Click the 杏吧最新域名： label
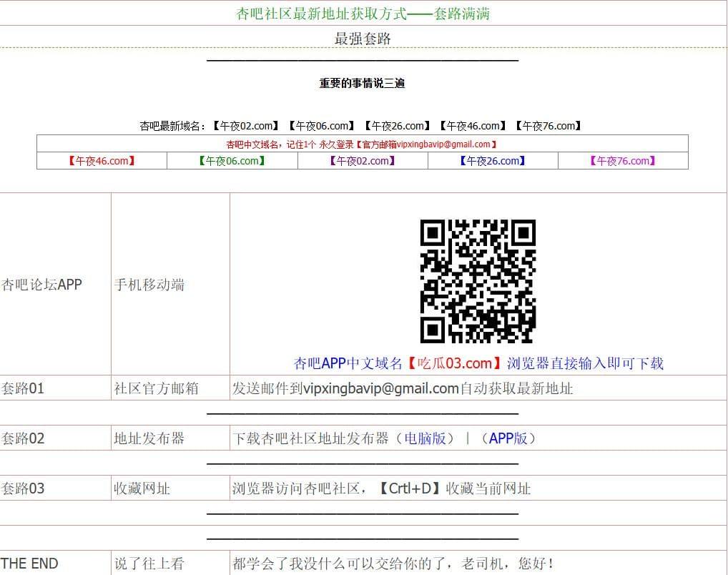 point(173,126)
